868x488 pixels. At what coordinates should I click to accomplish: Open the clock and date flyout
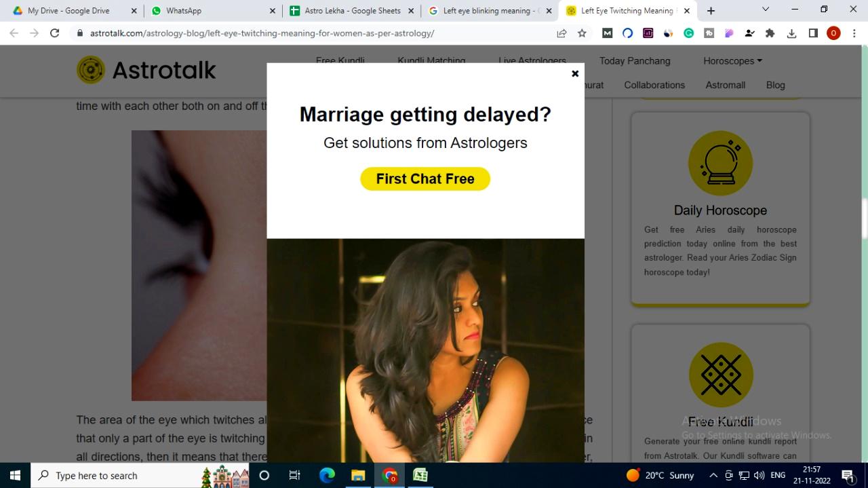pos(812,475)
